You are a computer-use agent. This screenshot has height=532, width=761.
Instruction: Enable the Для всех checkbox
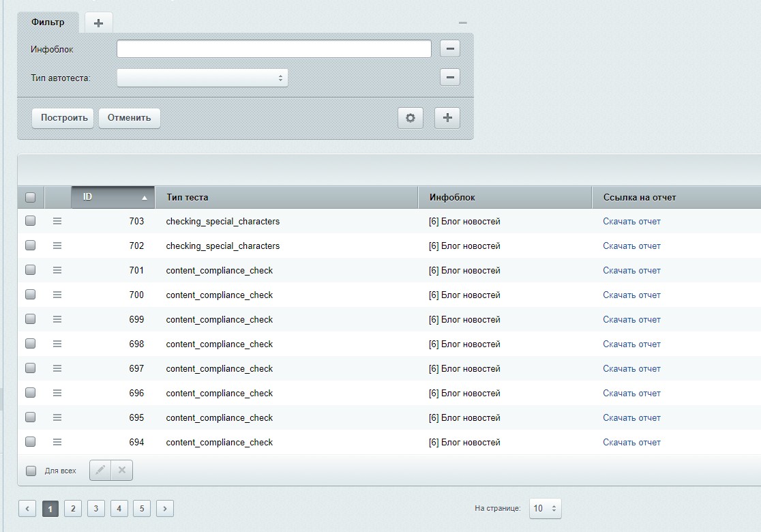(x=31, y=471)
